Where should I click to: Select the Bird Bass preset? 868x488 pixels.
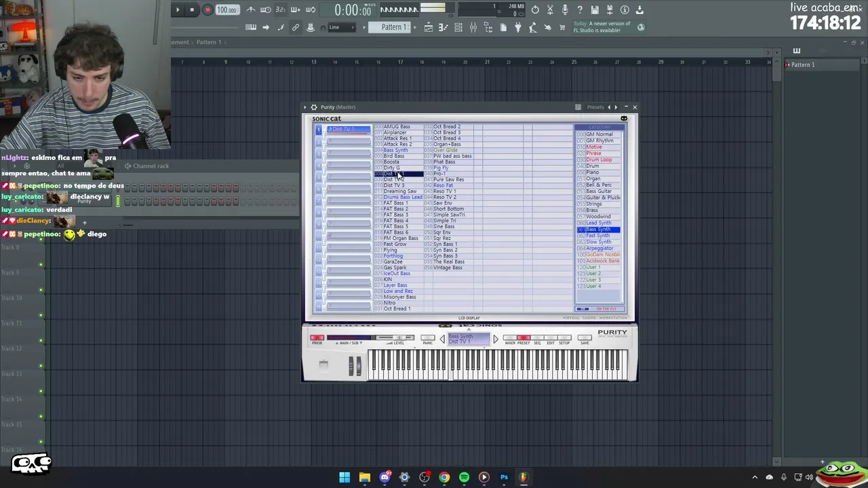coord(394,156)
